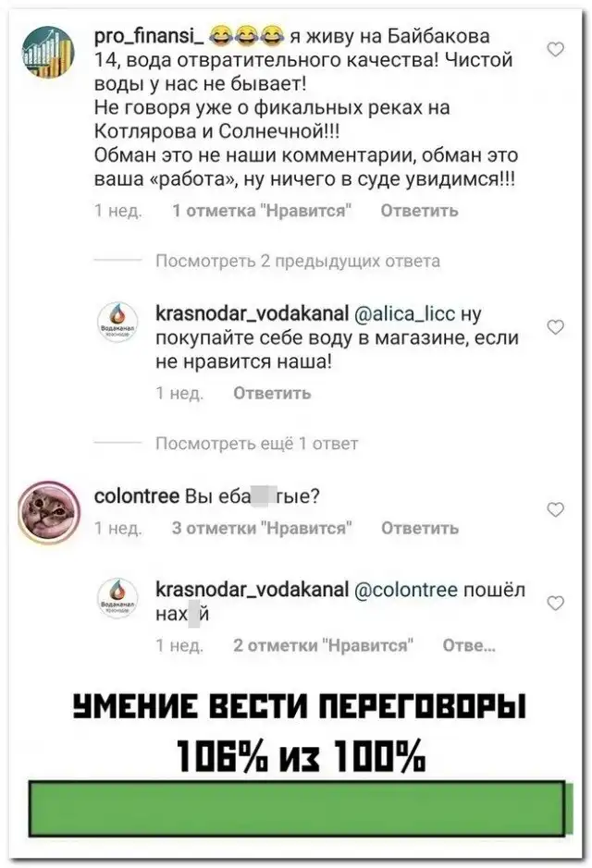
Task: Click Ответить under the store water reply
Action: [x=272, y=393]
